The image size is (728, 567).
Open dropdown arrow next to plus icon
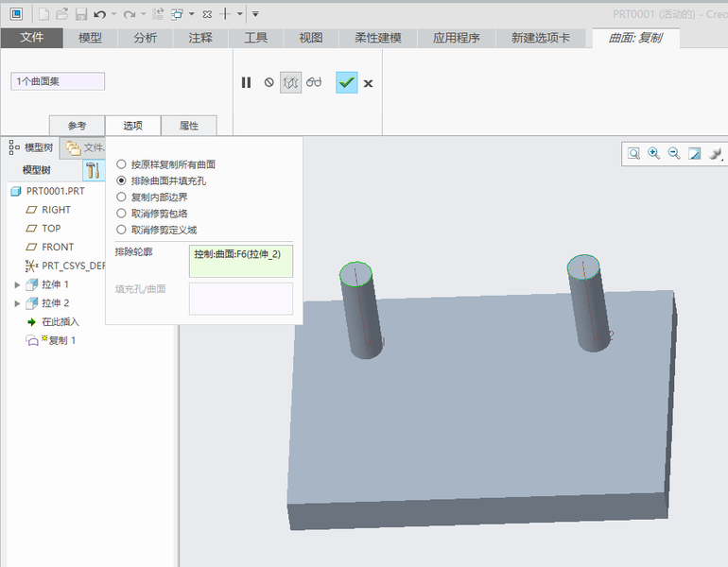coord(239,14)
